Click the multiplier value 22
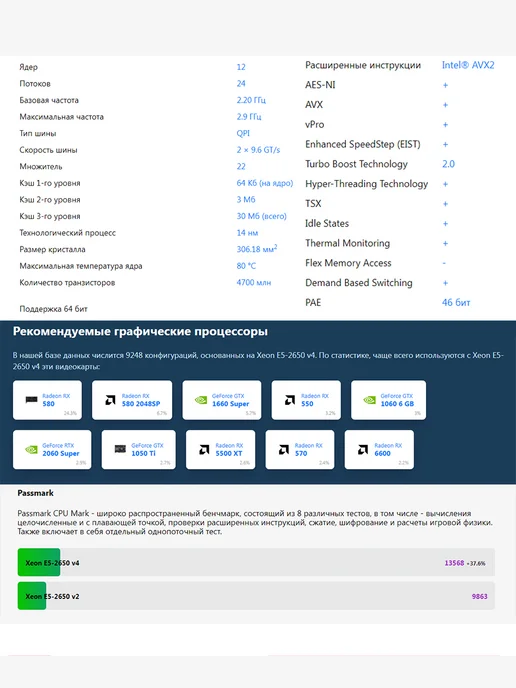The height and width of the screenshot is (688, 516). click(241, 167)
